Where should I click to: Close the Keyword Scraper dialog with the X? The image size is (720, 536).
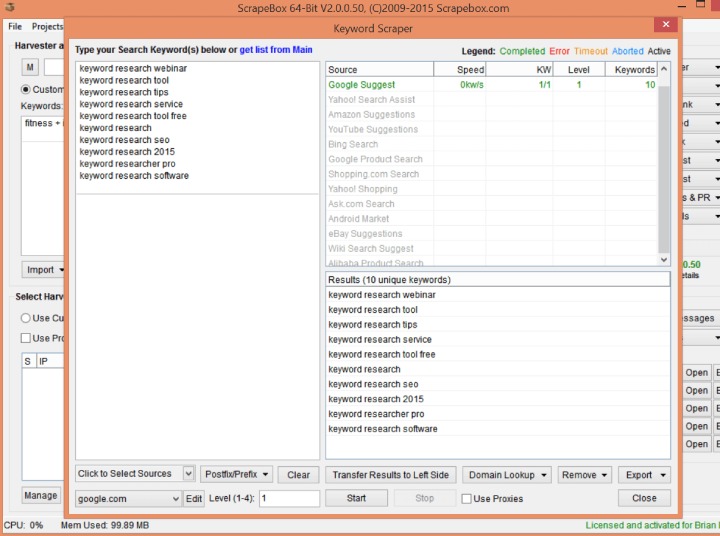(666, 24)
